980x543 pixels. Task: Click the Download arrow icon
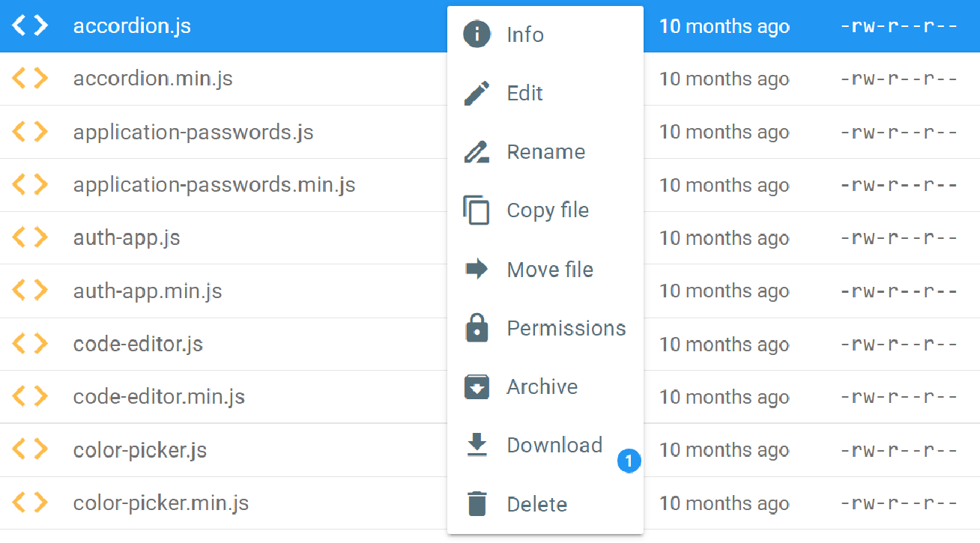tap(477, 445)
